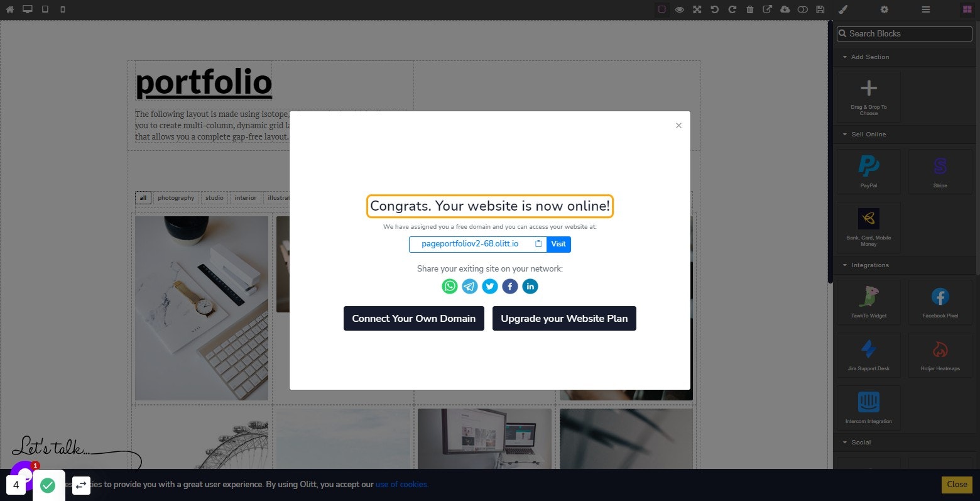Select Bank, Card, Mobile Money block

pos(869,228)
